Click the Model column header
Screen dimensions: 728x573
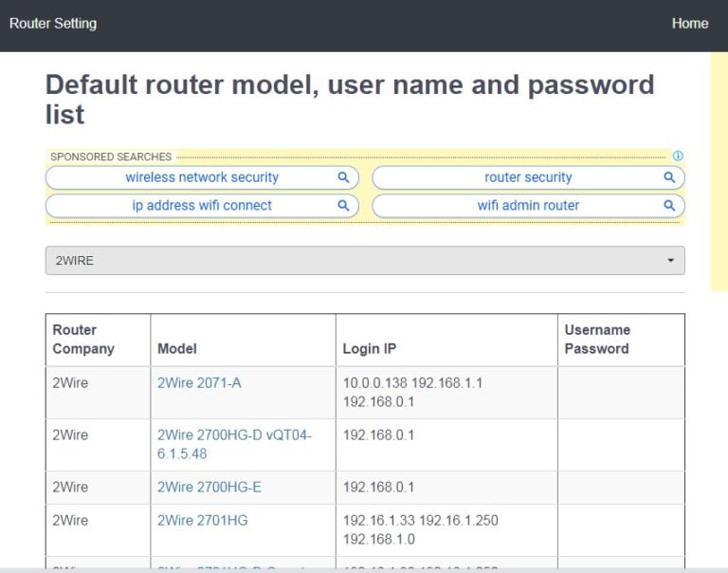coord(243,340)
